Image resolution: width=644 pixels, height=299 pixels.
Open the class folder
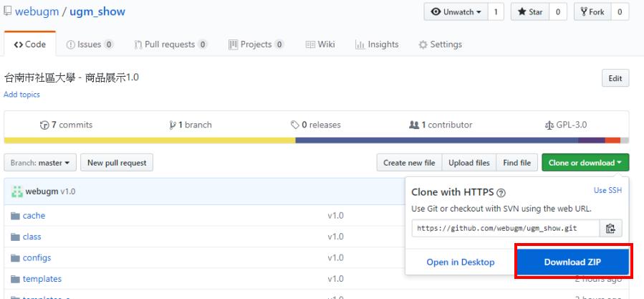32,237
